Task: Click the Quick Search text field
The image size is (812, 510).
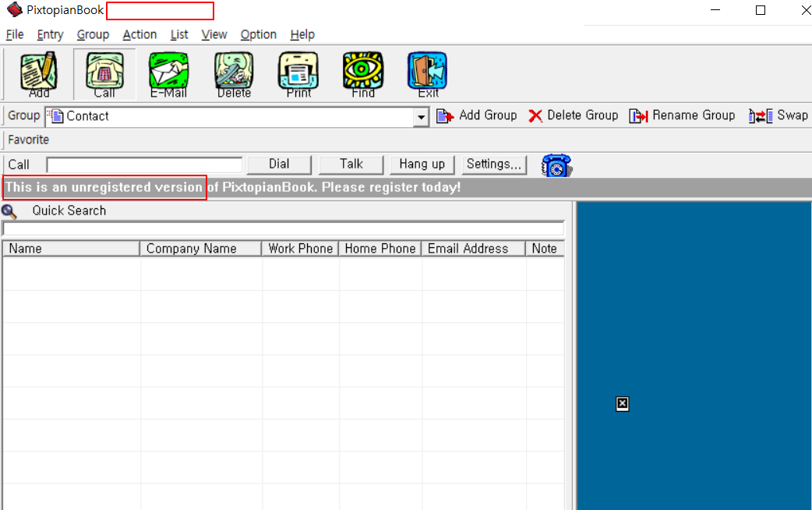Action: click(284, 228)
